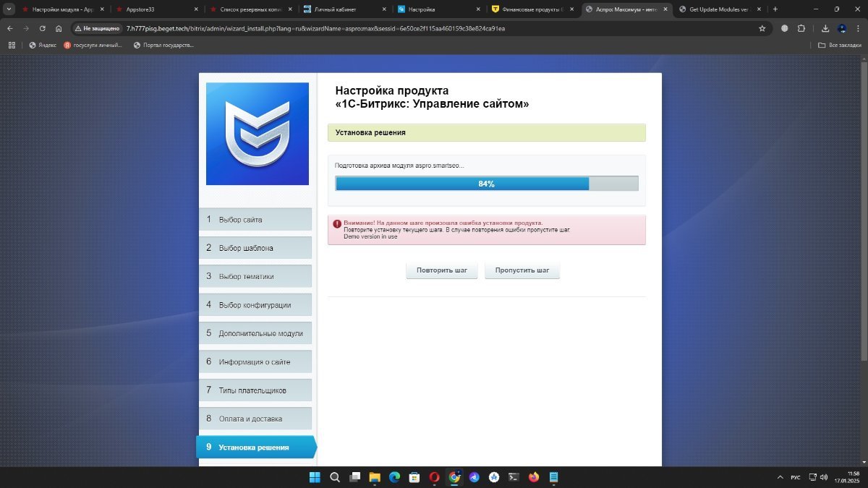Open the browser extensions puzzle icon
The width and height of the screenshot is (868, 488).
[x=801, y=28]
